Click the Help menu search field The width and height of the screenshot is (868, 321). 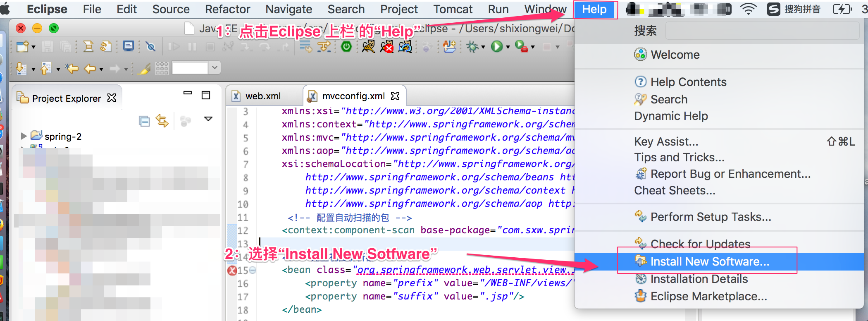click(x=763, y=31)
